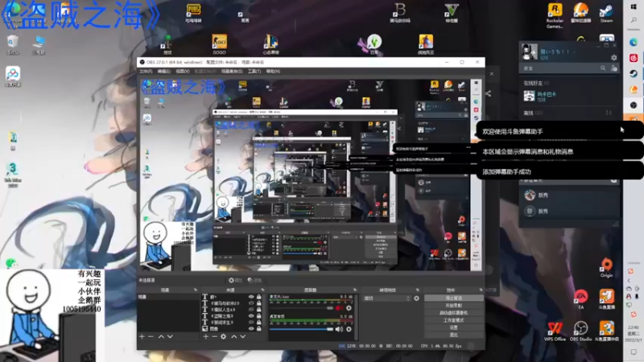Open OBS 场景集合 (Scene Collection) menu
644x362 pixels.
pyautogui.click(x=232, y=72)
